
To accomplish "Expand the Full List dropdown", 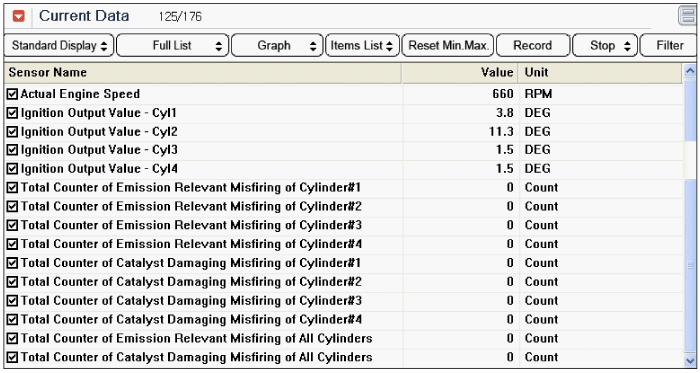I will coord(173,46).
